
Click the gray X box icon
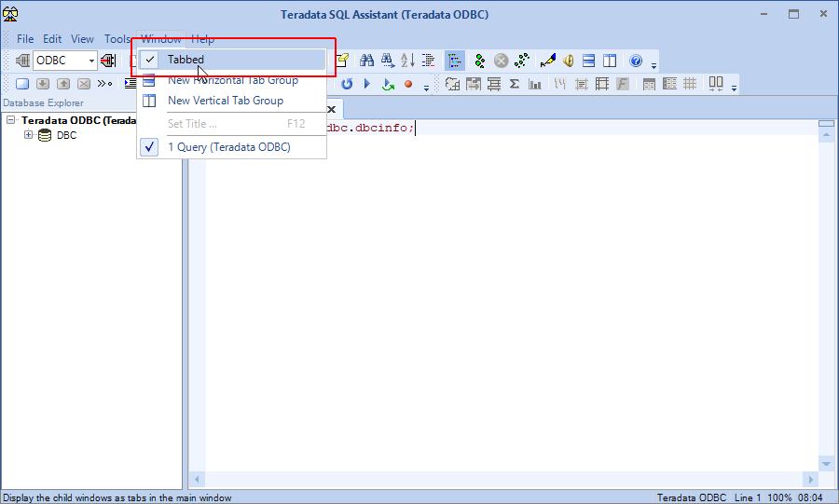(84, 84)
